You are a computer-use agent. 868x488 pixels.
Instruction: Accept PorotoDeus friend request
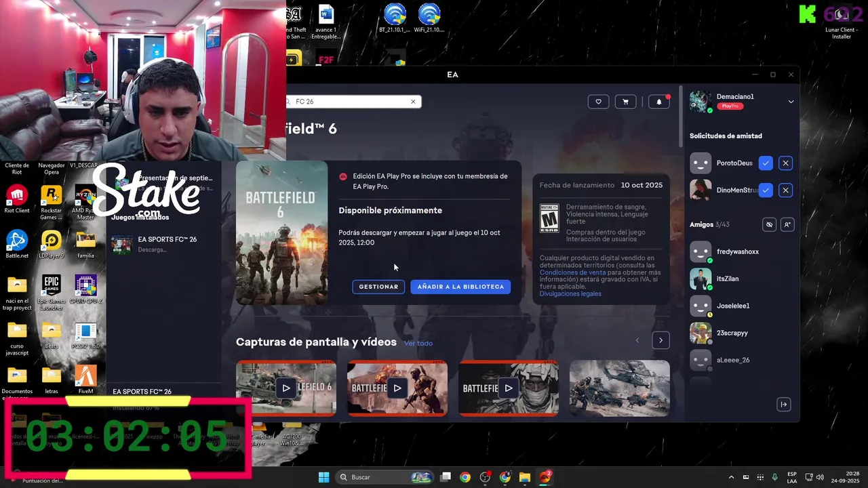point(766,163)
